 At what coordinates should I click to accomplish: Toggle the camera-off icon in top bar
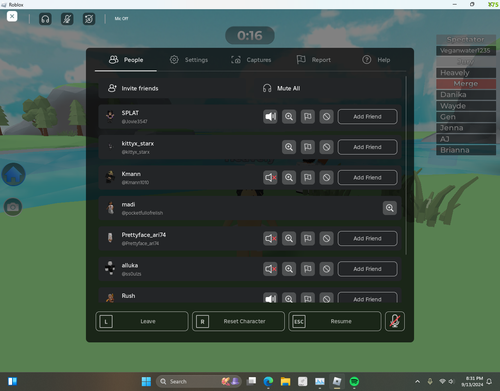pos(89,19)
